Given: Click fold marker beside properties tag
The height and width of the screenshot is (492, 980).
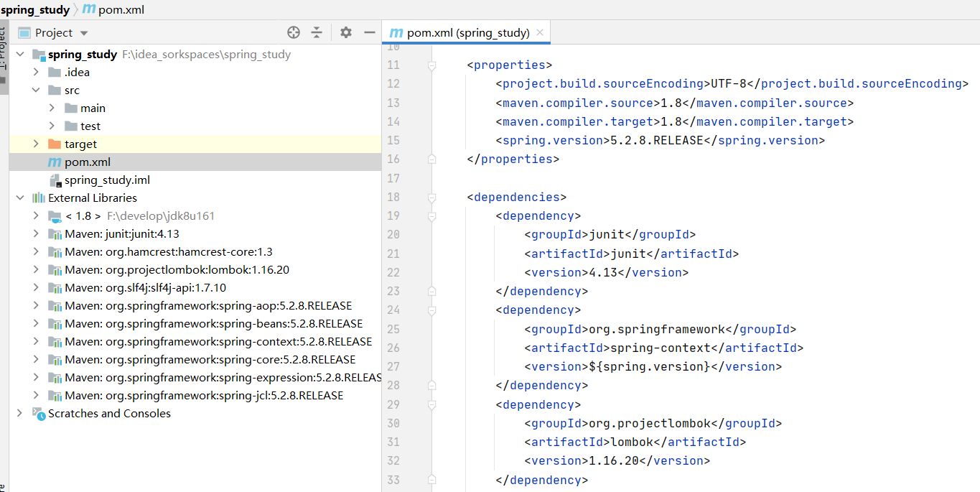Looking at the screenshot, I should click(x=431, y=65).
